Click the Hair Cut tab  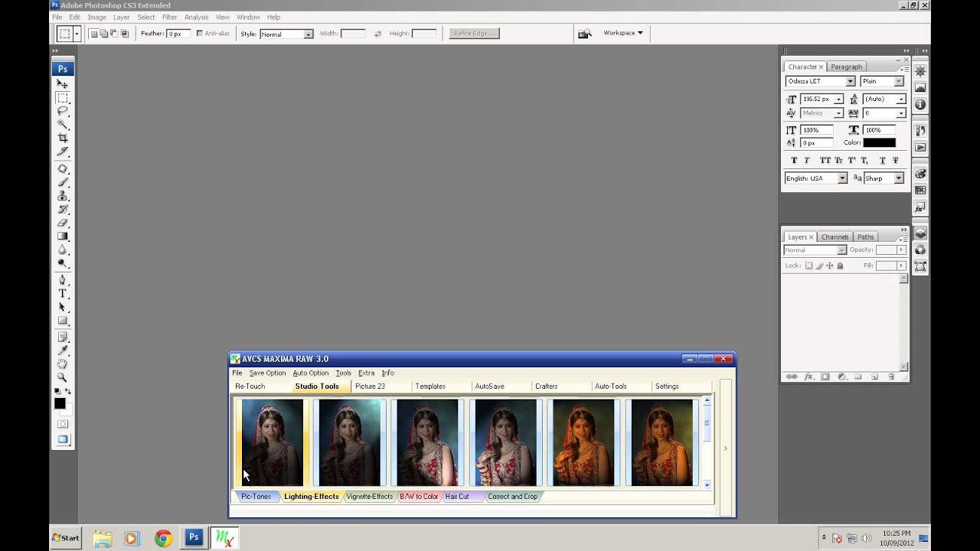(457, 497)
